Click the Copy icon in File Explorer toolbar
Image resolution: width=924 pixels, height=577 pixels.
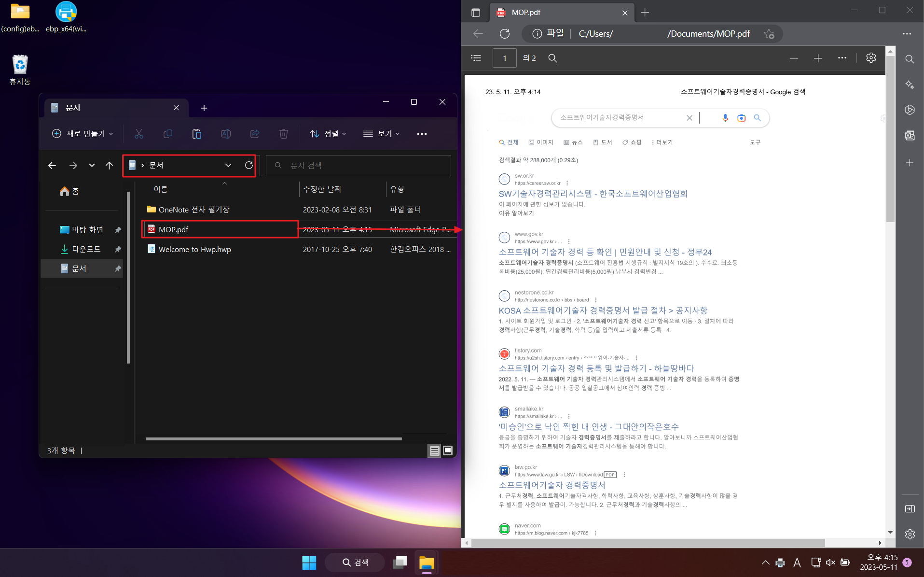(x=168, y=134)
